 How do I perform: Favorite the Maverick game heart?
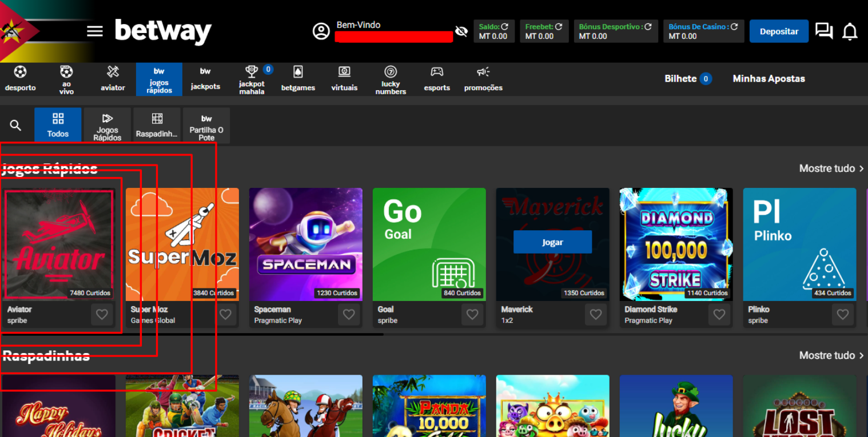[596, 314]
